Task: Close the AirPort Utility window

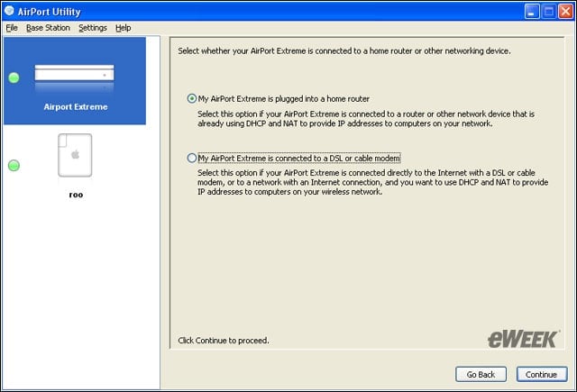Action: [x=565, y=12]
